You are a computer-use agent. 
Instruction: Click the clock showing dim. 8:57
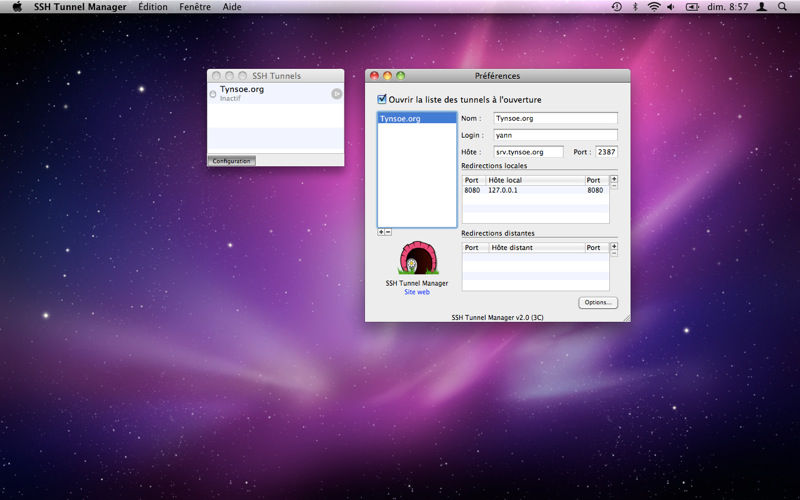pos(727,7)
